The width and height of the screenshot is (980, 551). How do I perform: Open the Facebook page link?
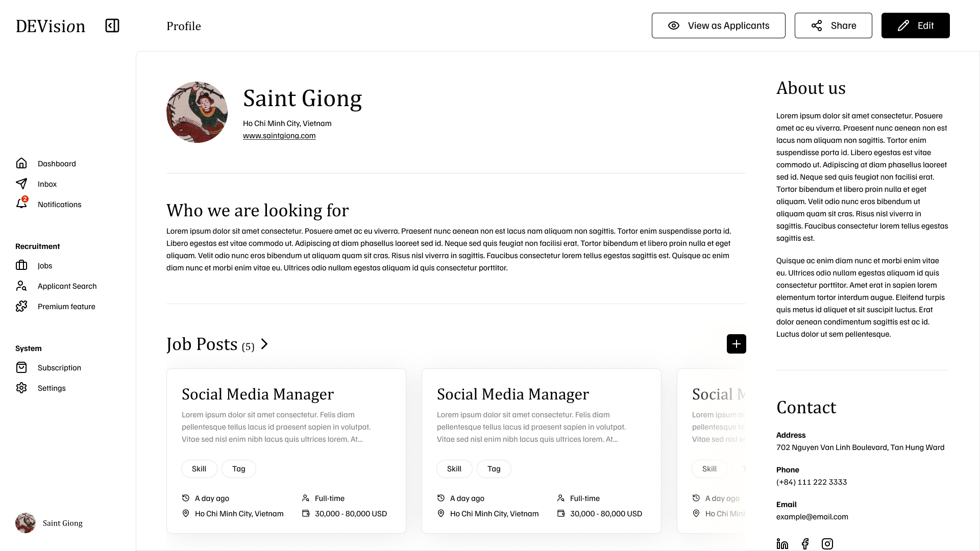tap(805, 543)
